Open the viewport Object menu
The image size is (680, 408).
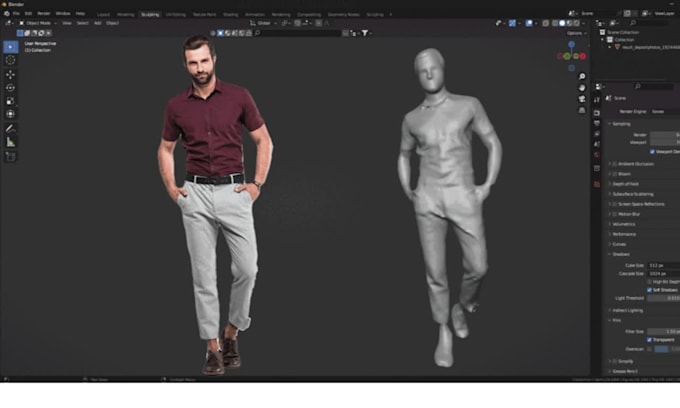(x=112, y=23)
